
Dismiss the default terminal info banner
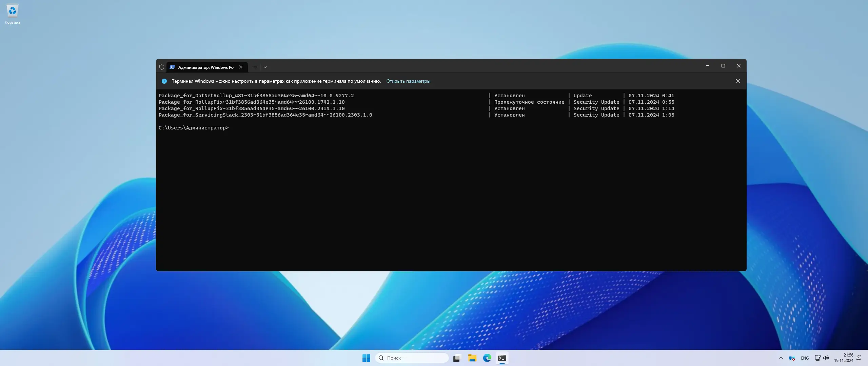[738, 81]
